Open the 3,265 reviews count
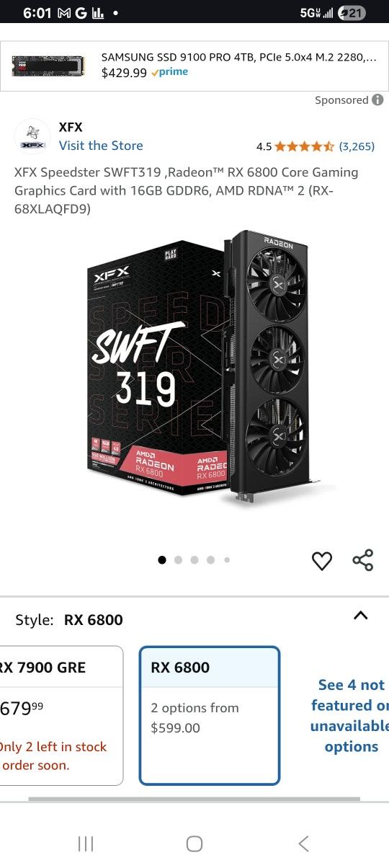 tap(357, 146)
